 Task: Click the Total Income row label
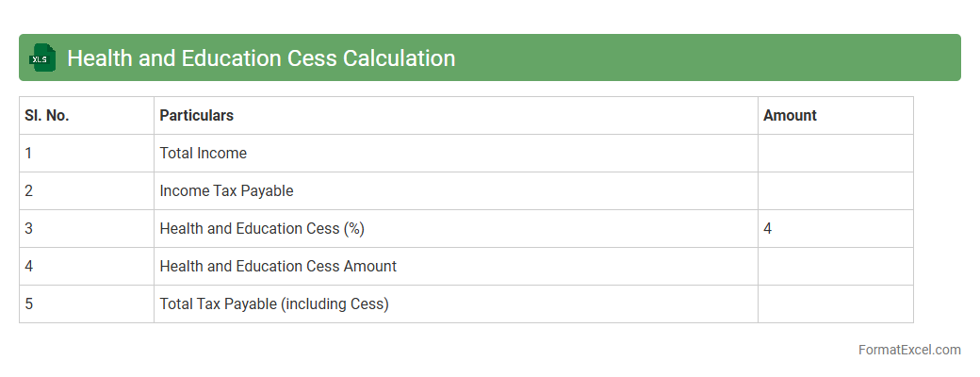coord(204,154)
